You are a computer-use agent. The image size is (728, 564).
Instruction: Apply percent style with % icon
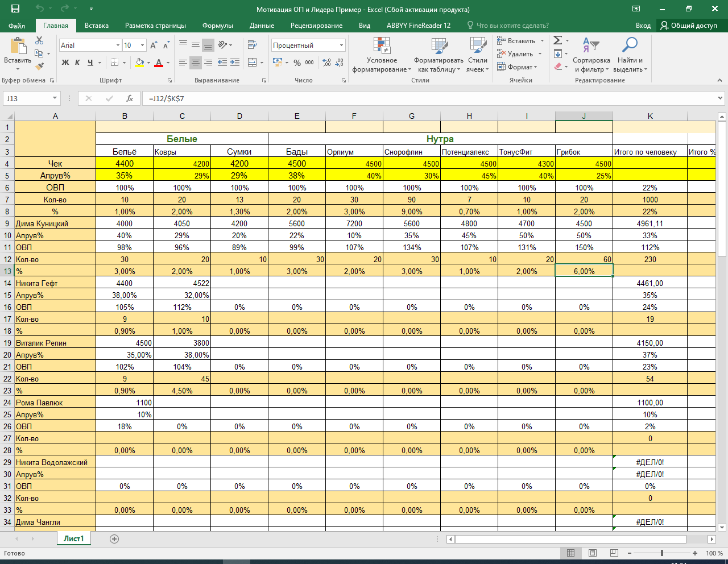[297, 63]
